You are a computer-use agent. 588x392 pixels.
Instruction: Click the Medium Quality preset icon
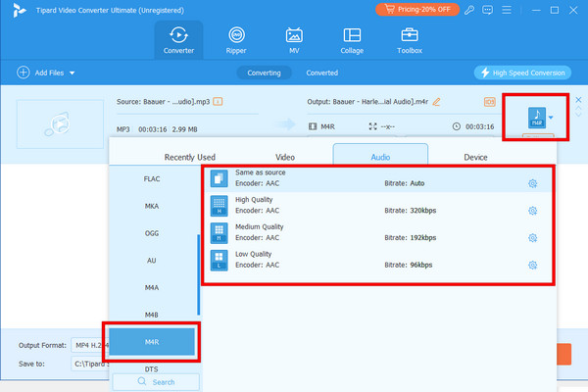click(219, 233)
